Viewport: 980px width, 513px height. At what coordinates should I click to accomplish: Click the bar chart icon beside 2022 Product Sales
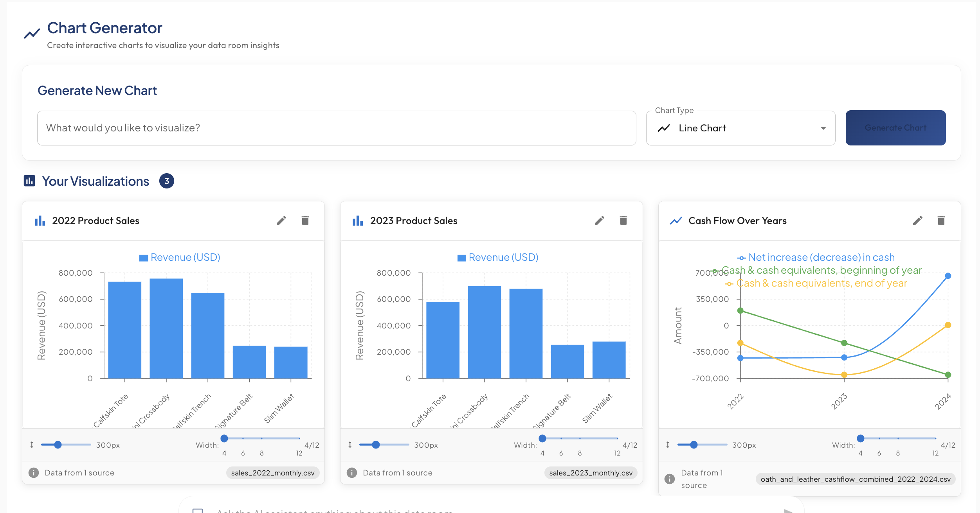tap(40, 221)
